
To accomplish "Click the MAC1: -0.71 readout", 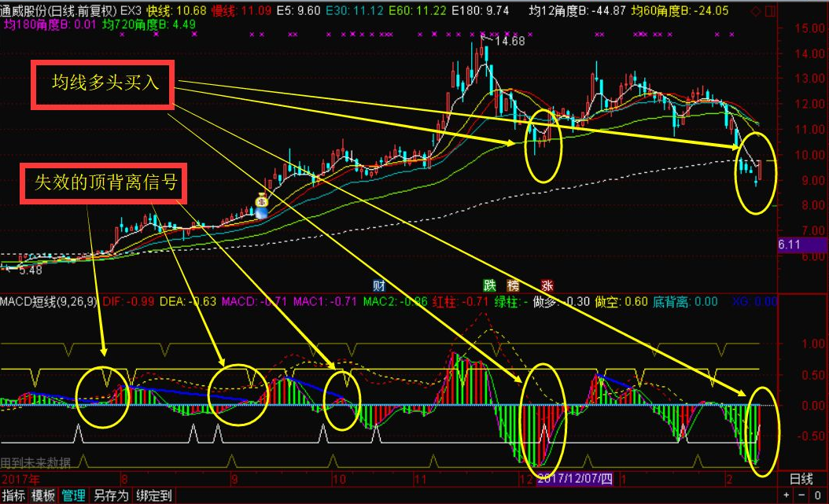I will coord(325,302).
